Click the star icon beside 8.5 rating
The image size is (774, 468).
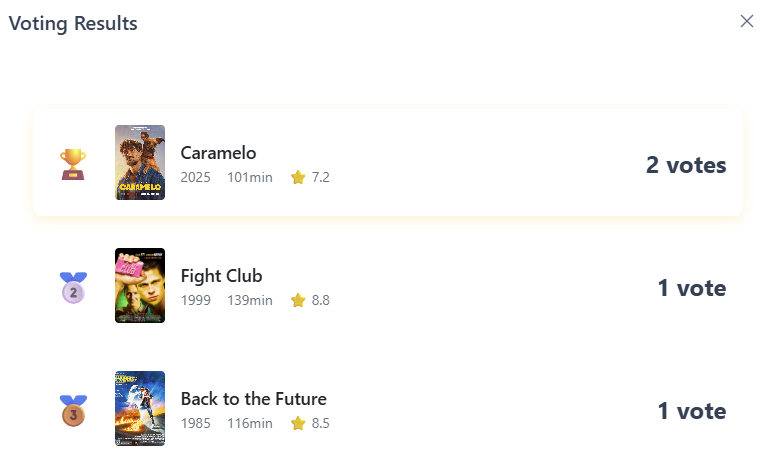click(298, 423)
